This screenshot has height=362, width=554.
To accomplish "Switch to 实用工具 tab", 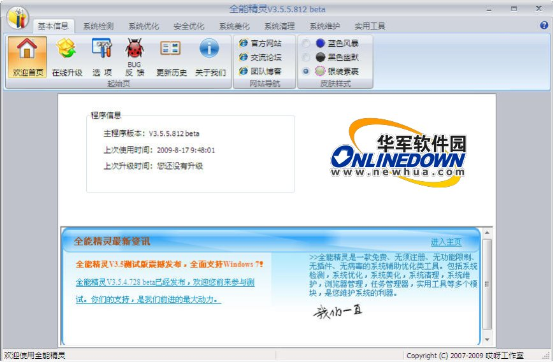I will (x=370, y=26).
